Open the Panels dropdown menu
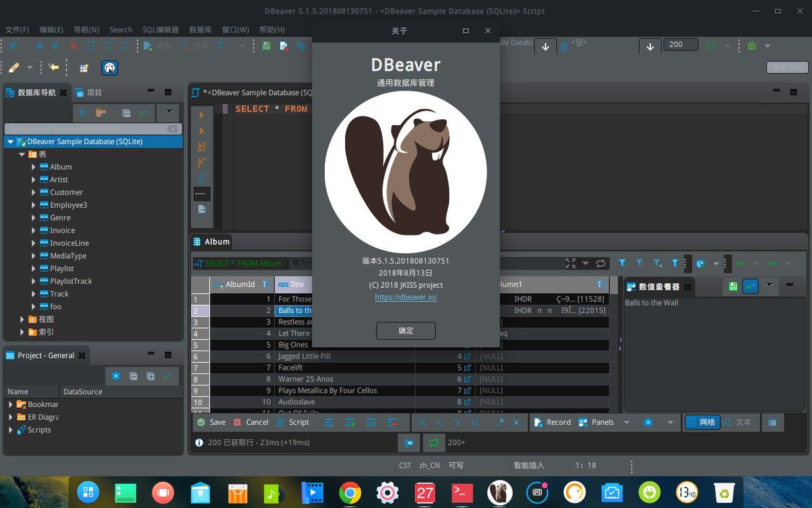 pos(627,423)
